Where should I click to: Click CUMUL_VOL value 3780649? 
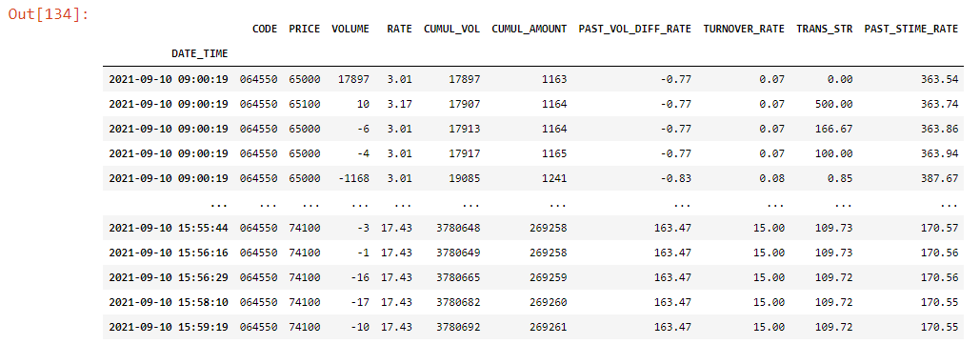458,253
